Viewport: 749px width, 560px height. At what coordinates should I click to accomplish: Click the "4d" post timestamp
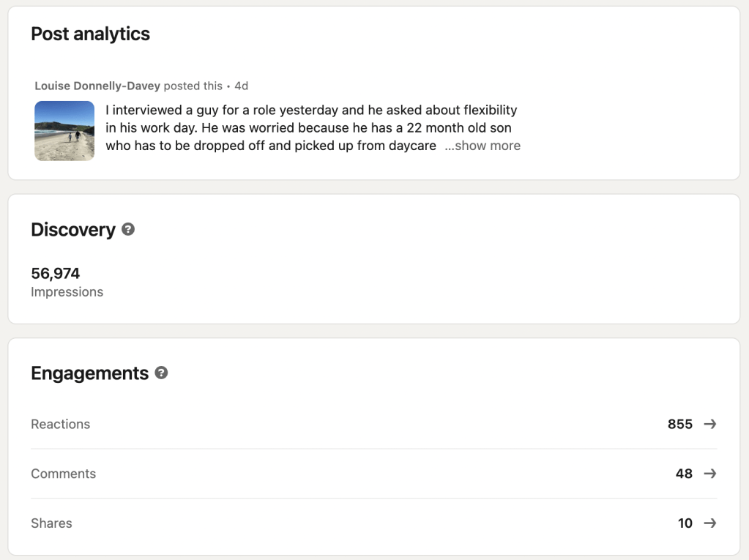(x=241, y=86)
